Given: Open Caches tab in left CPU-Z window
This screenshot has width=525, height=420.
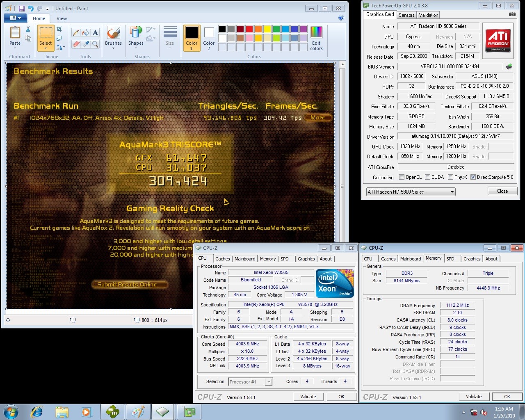Looking at the screenshot, I should pyautogui.click(x=222, y=259).
